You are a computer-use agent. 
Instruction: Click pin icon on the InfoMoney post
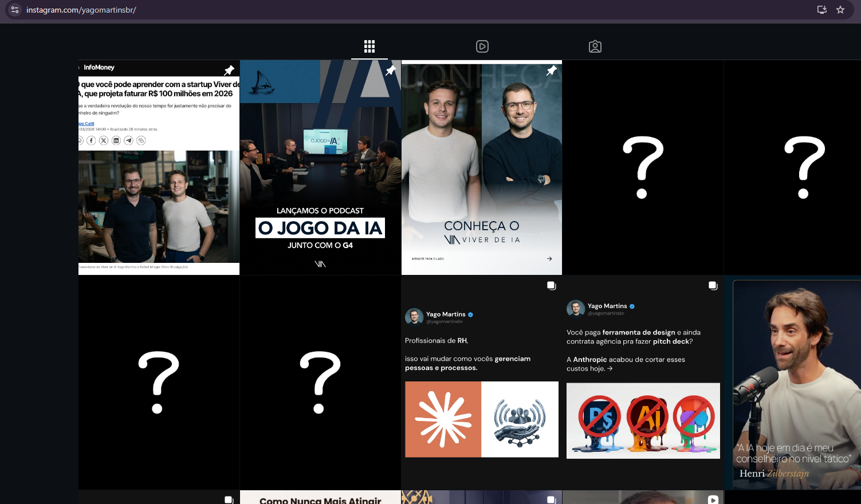[x=229, y=70]
